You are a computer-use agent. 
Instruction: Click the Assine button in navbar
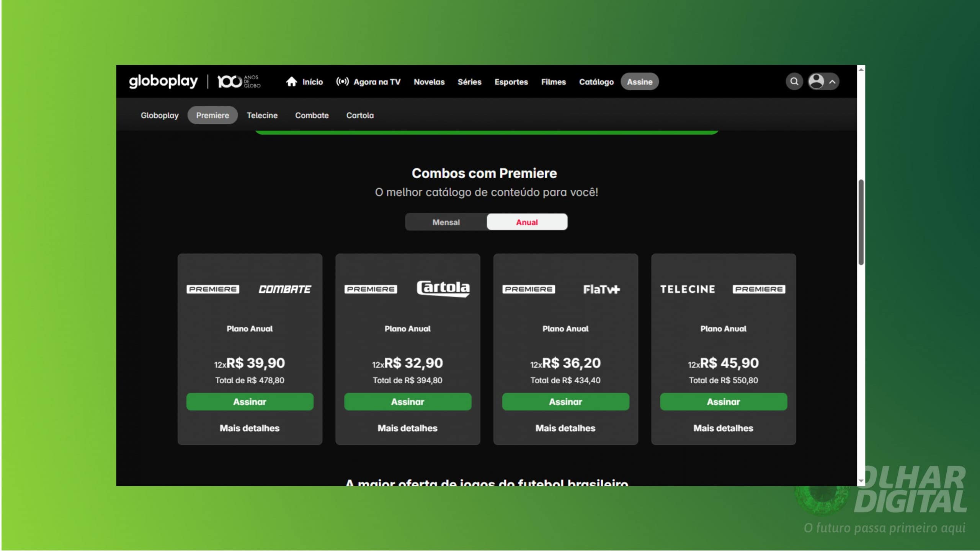[x=639, y=82]
